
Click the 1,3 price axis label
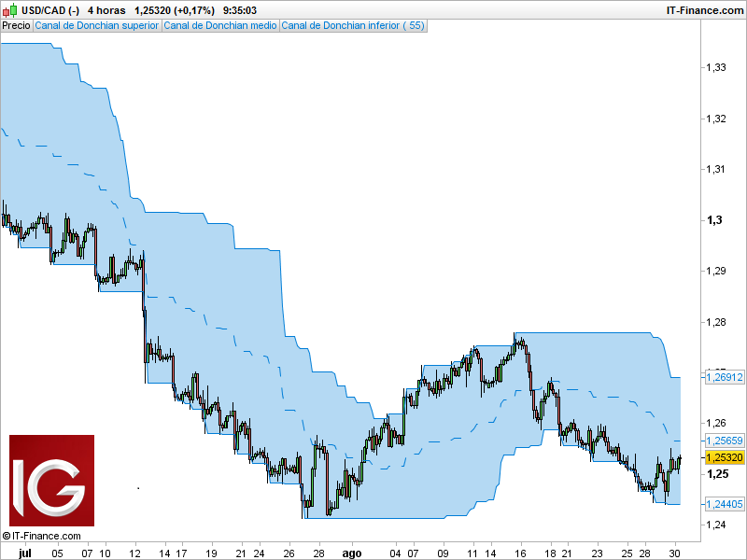[x=714, y=220]
